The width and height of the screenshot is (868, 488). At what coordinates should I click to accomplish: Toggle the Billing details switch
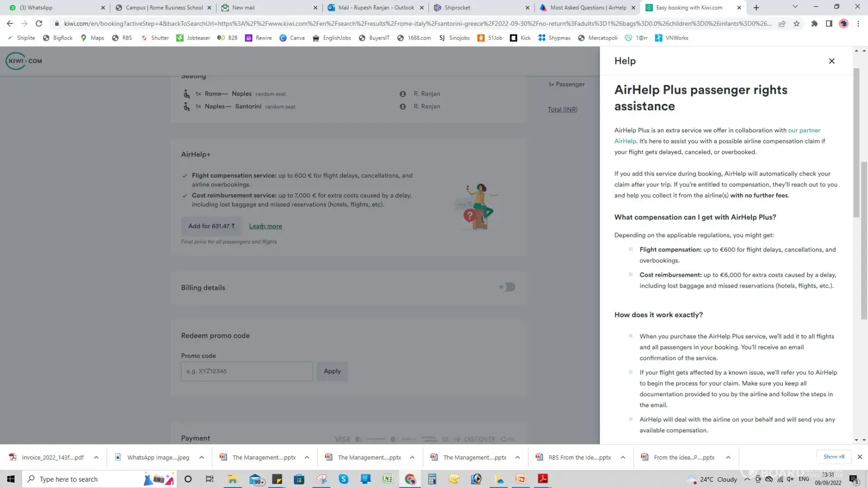[508, 287]
